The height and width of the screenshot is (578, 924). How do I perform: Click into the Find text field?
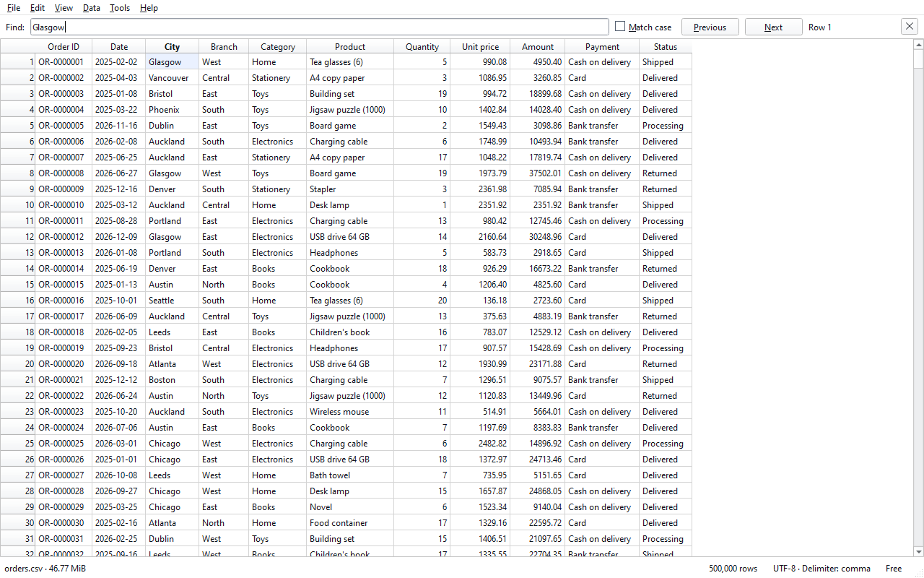point(319,27)
